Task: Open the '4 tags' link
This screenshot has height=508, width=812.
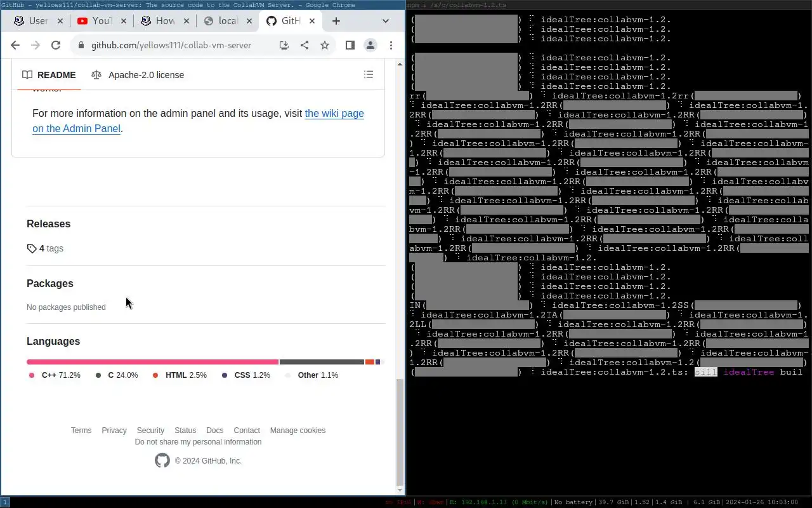Action: [x=45, y=248]
